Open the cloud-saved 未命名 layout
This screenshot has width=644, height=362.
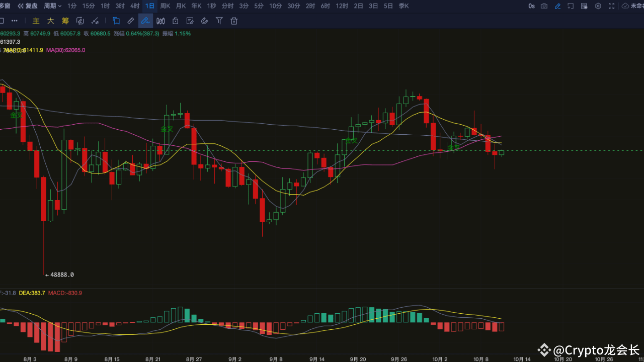633,6
